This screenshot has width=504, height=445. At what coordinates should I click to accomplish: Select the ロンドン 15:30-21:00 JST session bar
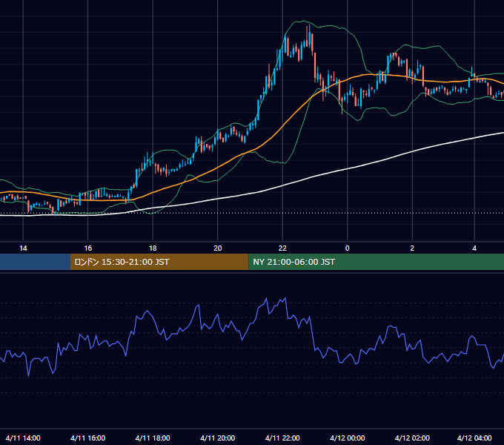[159, 262]
